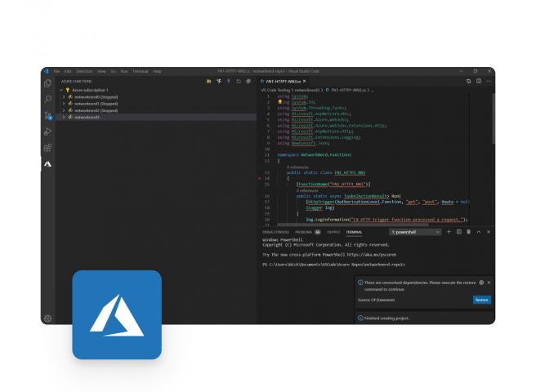Split the terminal pane
Image resolution: width=536 pixels, height=392 pixels.
pyautogui.click(x=459, y=232)
